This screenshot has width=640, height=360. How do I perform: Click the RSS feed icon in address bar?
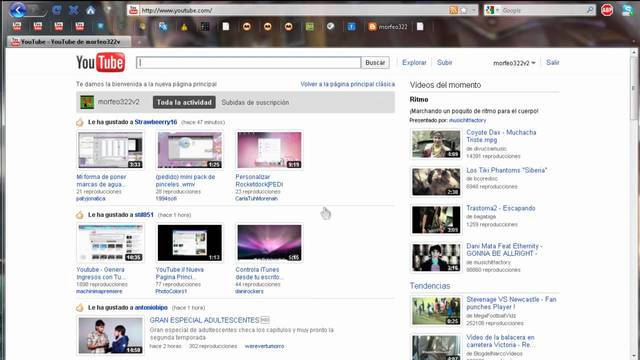pyautogui.click(x=453, y=10)
